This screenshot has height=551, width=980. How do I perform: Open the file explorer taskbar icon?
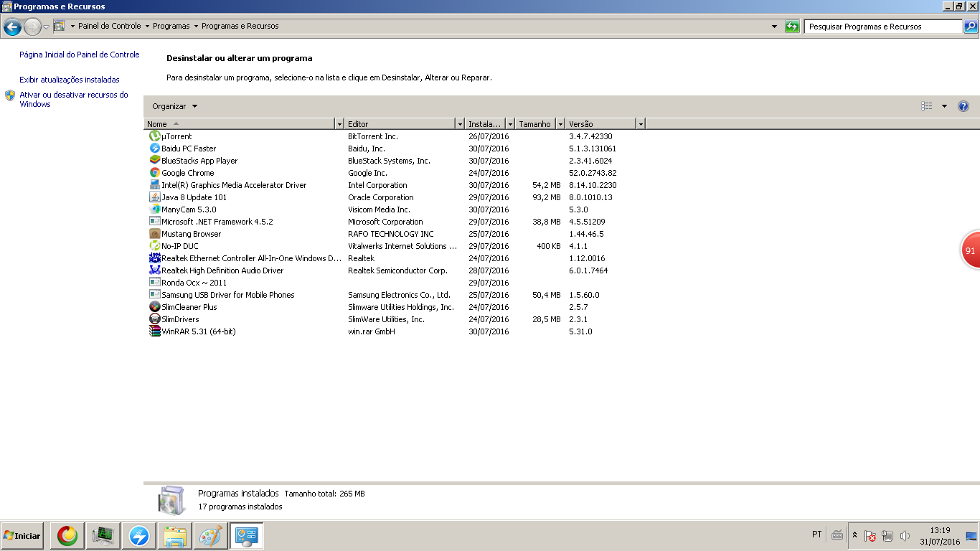pyautogui.click(x=174, y=535)
